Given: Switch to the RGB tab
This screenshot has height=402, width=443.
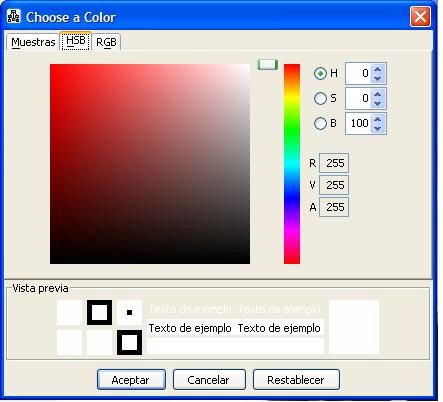Looking at the screenshot, I should click(x=106, y=42).
